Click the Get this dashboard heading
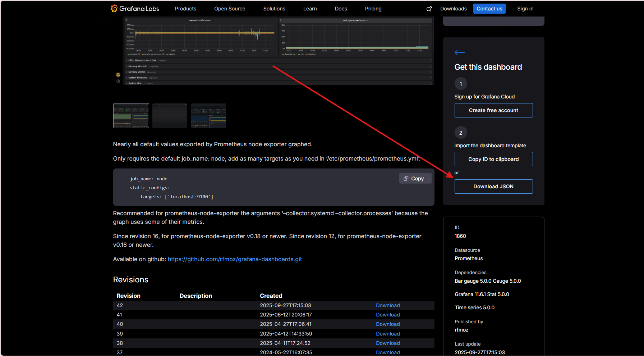 (x=488, y=67)
